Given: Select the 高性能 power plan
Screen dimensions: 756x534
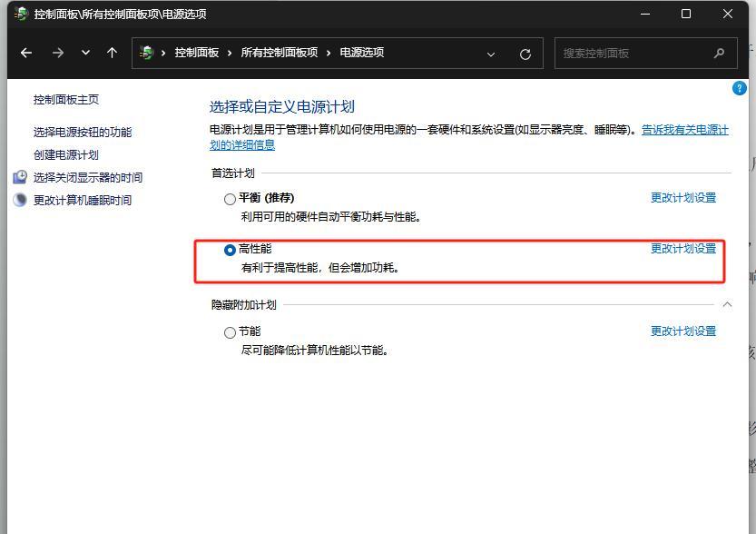Looking at the screenshot, I should coord(230,250).
